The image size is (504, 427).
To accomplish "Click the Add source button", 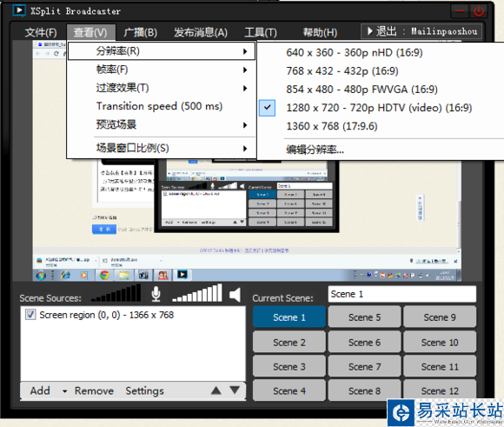I will [x=40, y=390].
